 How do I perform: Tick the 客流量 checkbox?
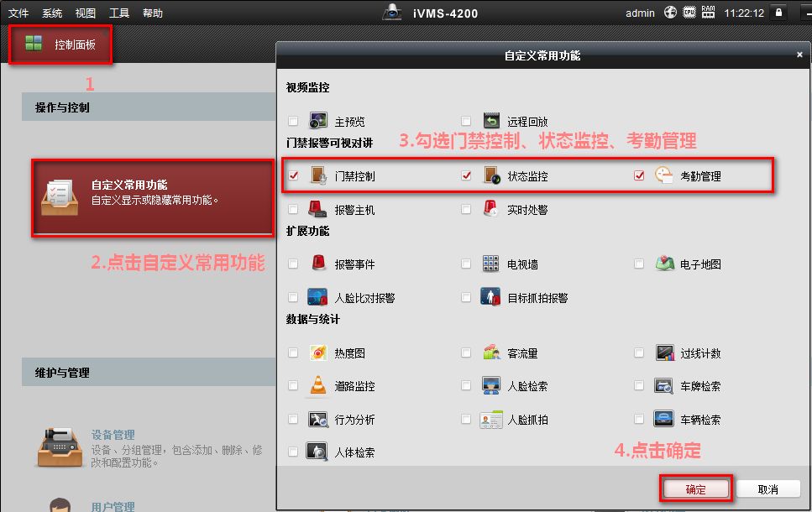click(466, 353)
